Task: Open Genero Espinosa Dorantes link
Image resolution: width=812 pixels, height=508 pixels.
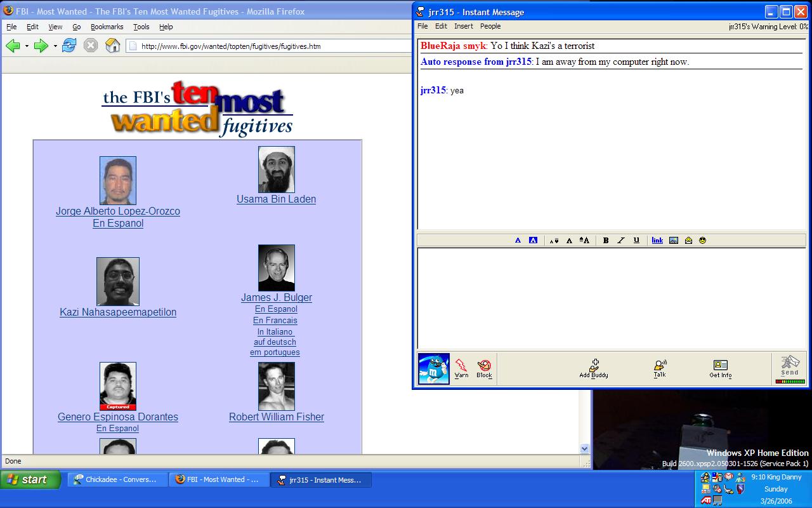Action: tap(118, 417)
